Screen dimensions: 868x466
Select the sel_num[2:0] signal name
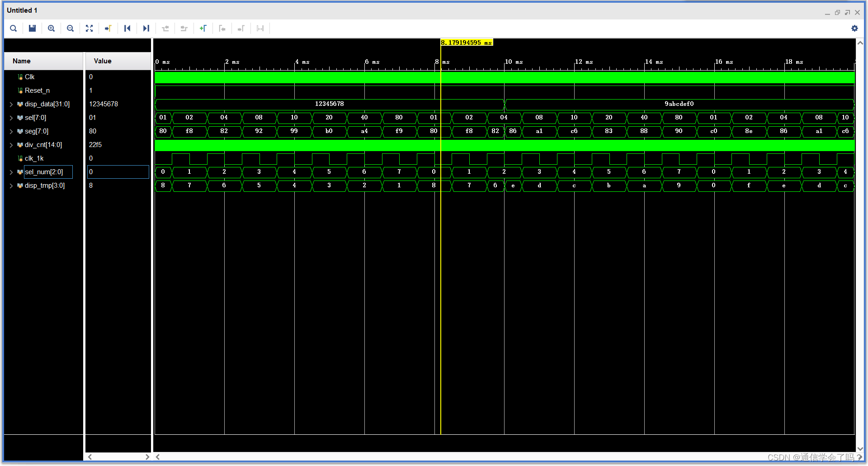coord(44,172)
